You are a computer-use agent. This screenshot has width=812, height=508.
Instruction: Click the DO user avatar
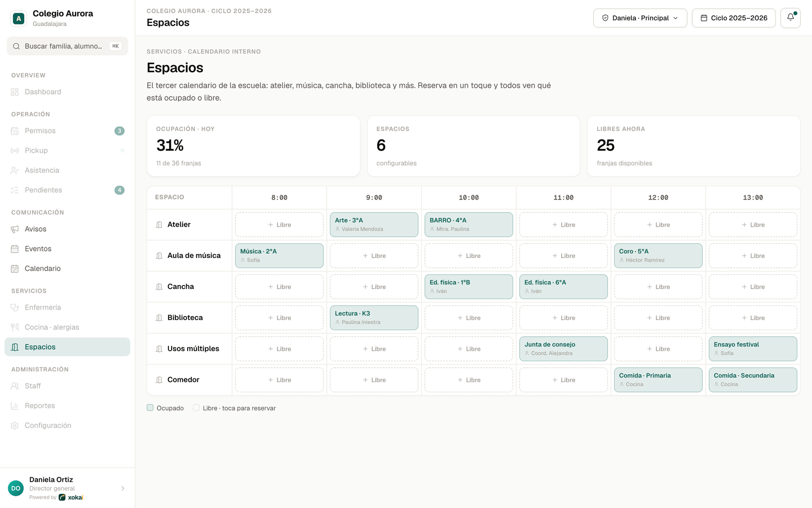(x=16, y=488)
